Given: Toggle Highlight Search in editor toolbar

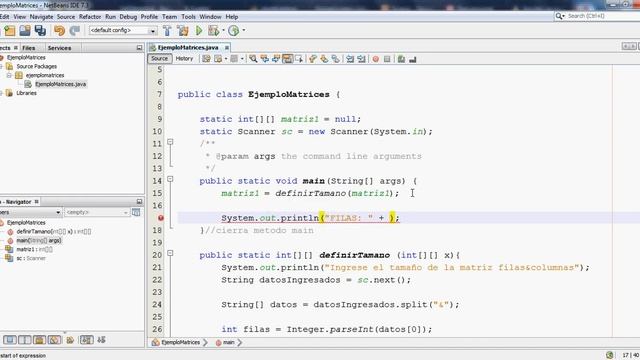Looking at the screenshot, I should pyautogui.click(x=287, y=59).
